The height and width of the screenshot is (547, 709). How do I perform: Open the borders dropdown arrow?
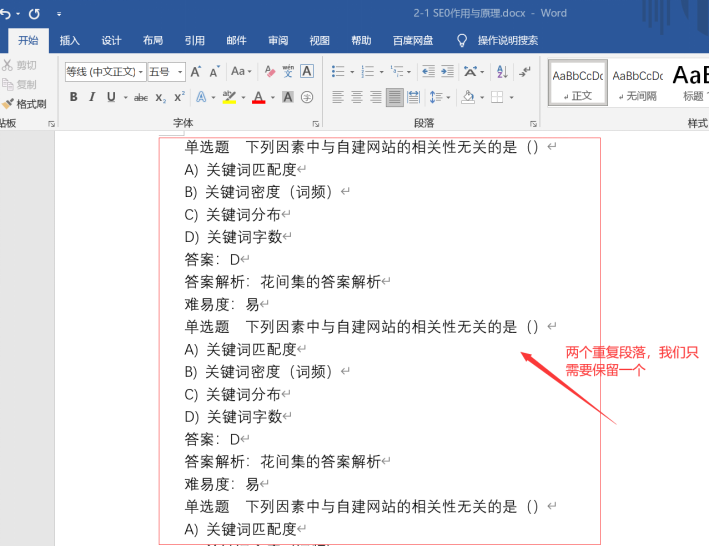point(511,97)
